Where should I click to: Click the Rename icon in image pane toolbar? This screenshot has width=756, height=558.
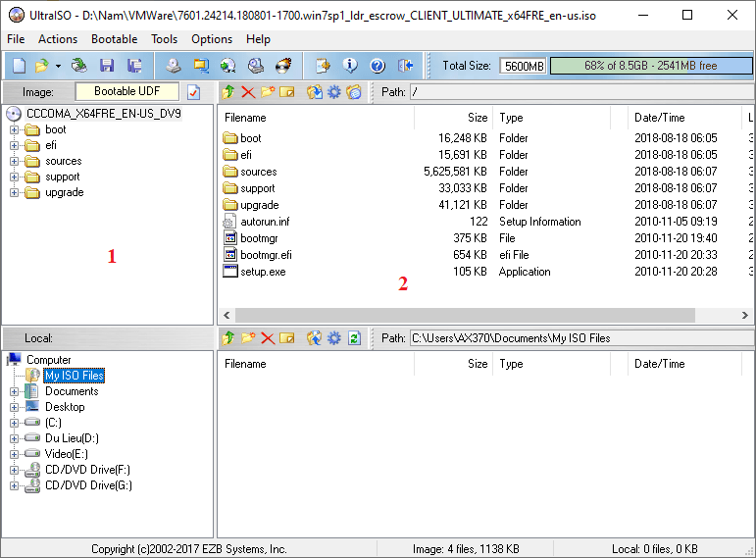(287, 91)
